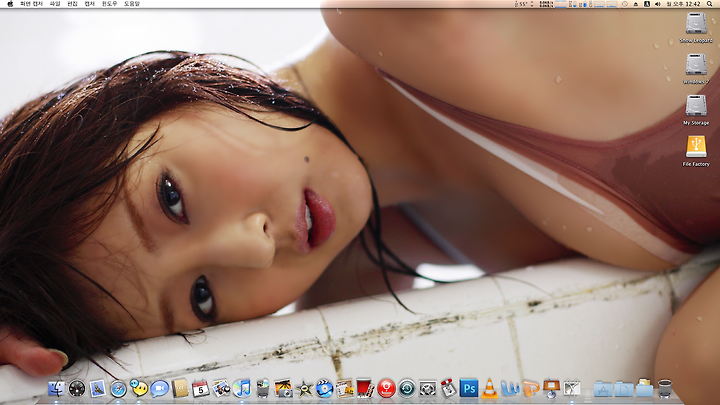Open VLC traffic cone icon

click(489, 389)
